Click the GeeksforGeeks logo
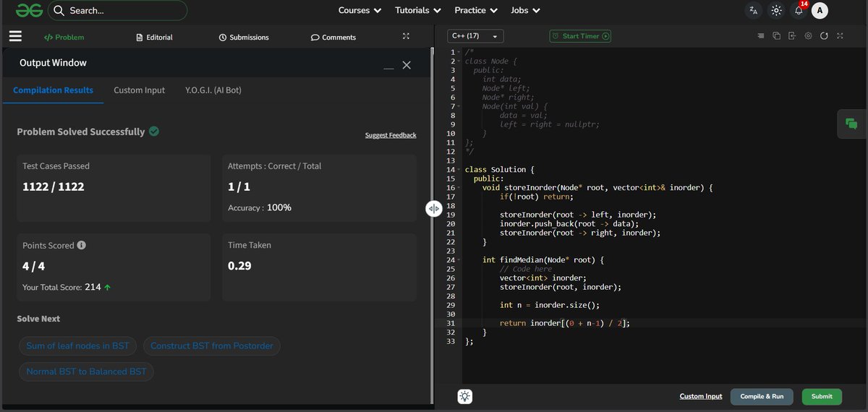Screen dimensions: 868x412 click(x=28, y=10)
